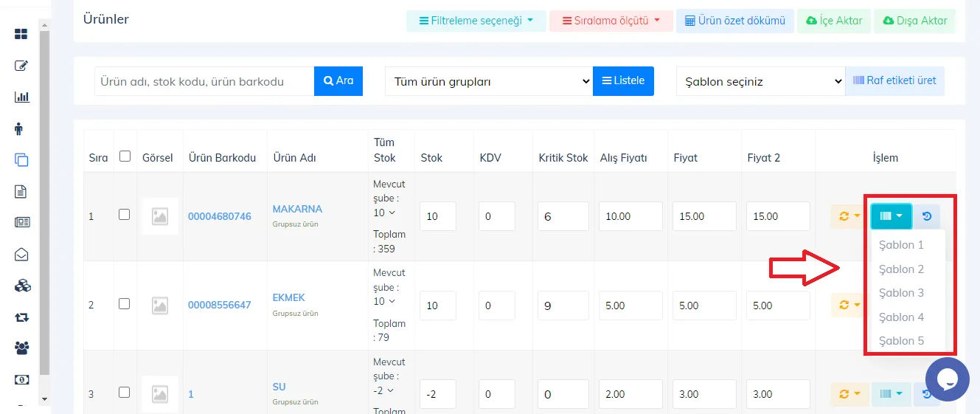Click the SU product image placeholder
The height and width of the screenshot is (414, 980).
pos(160,394)
